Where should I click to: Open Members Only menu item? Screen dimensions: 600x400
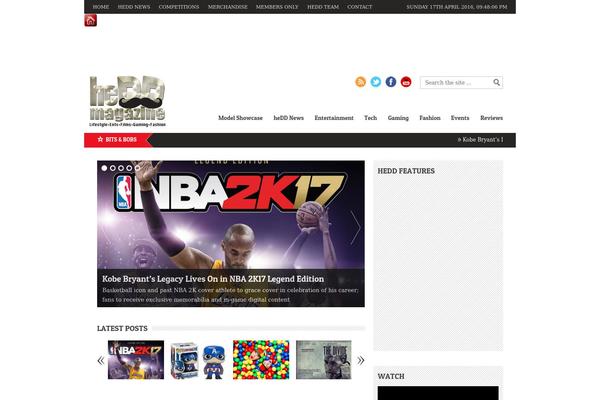277,7
